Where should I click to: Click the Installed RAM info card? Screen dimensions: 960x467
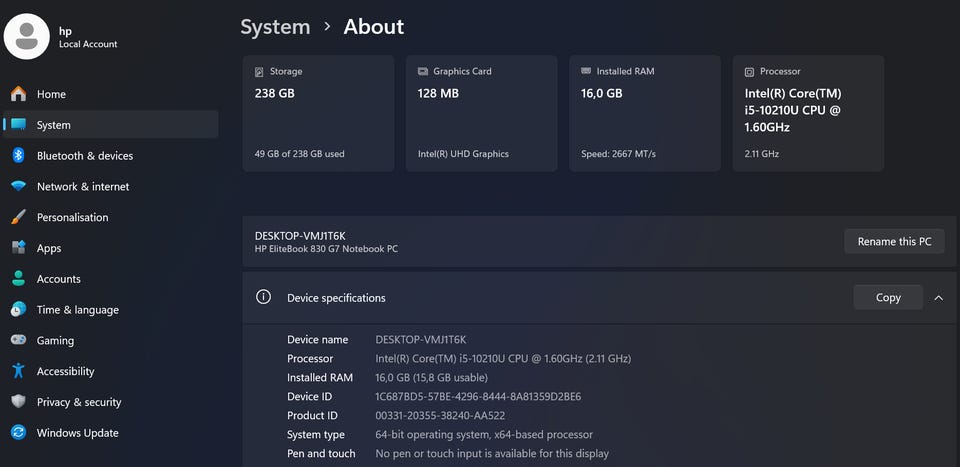pyautogui.click(x=645, y=113)
